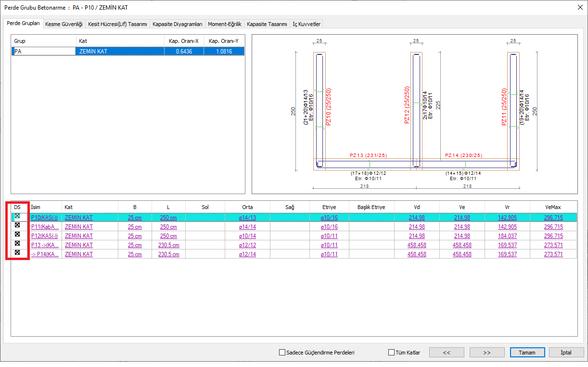Open Kesme Güvenliği tab

click(64, 24)
